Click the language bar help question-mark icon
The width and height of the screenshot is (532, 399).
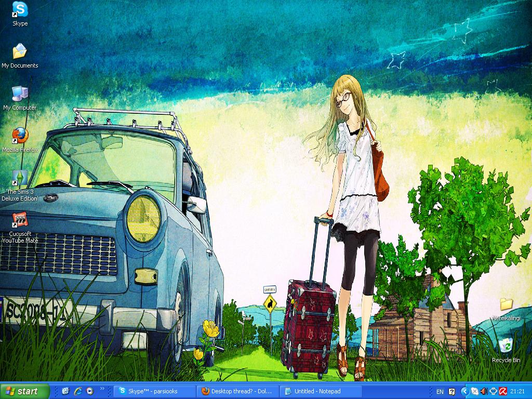click(x=451, y=392)
